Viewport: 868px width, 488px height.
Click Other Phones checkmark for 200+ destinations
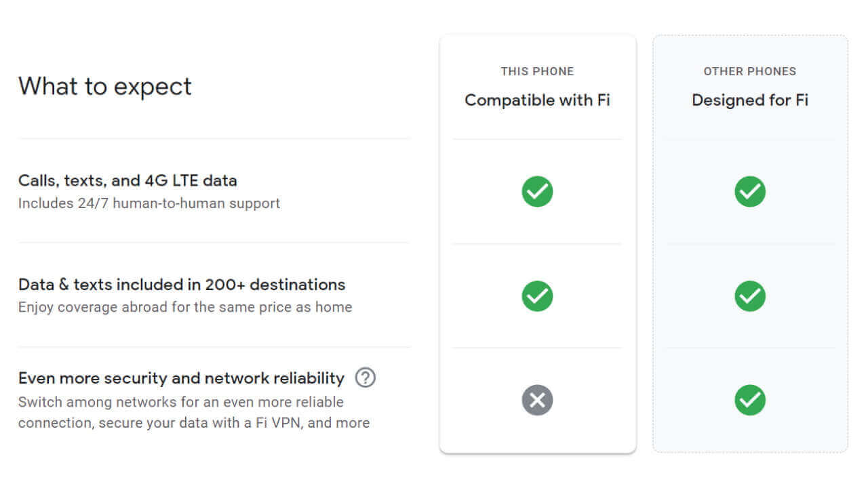pos(750,296)
